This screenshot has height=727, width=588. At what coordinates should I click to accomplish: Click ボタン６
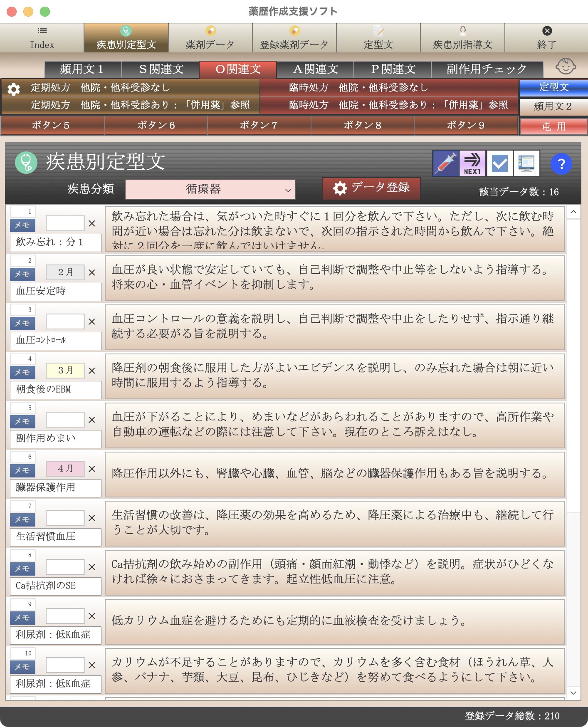156,125
